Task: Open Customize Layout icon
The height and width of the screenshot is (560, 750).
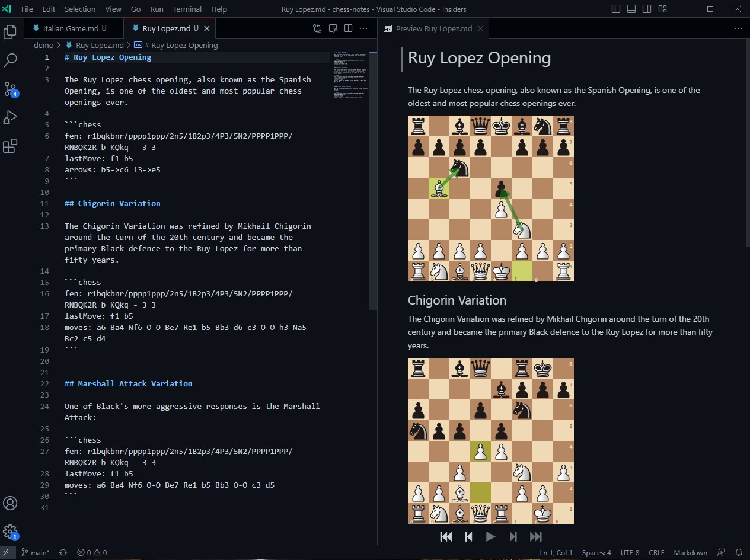Action: pos(662,9)
